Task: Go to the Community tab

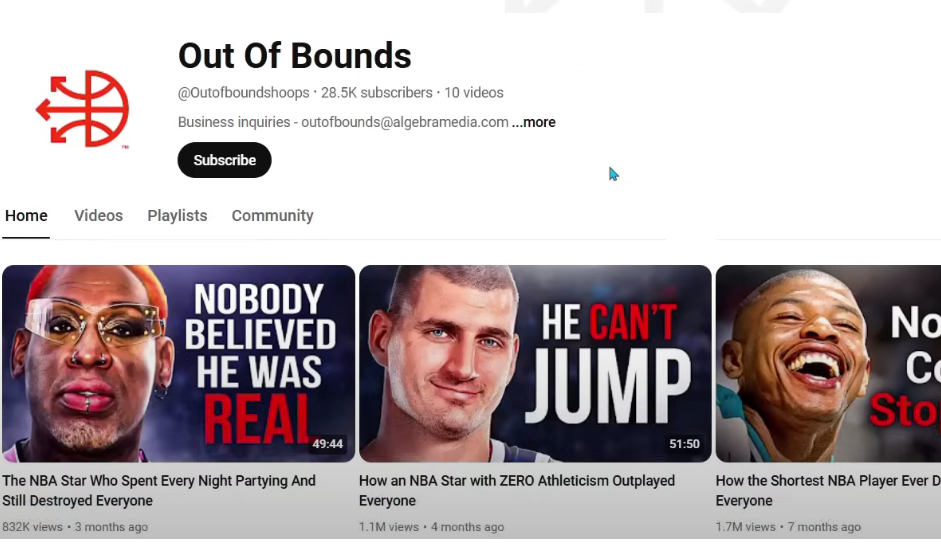Action: pyautogui.click(x=272, y=215)
